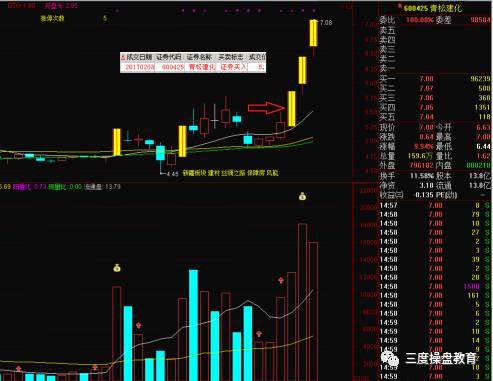Viewport: 493px width, 381px height.
Task: Select the 买一 bid row at 7.08
Action: pyautogui.click(x=435, y=79)
